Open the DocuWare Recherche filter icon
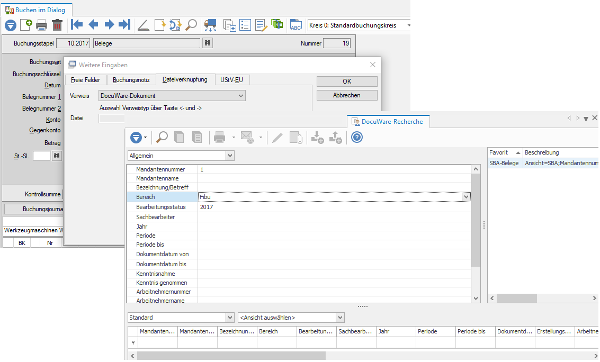The height and width of the screenshot is (362, 600). tap(136, 137)
